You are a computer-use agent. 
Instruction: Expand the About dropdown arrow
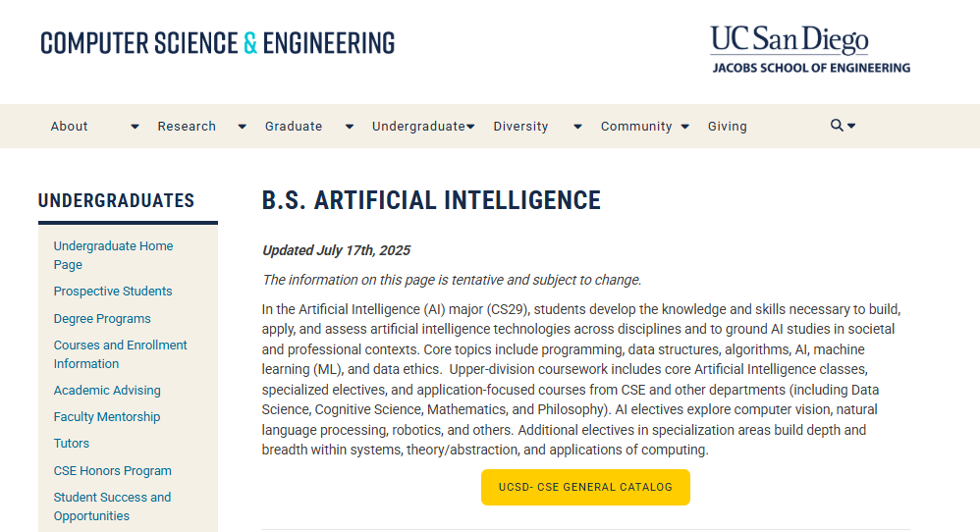(x=135, y=127)
